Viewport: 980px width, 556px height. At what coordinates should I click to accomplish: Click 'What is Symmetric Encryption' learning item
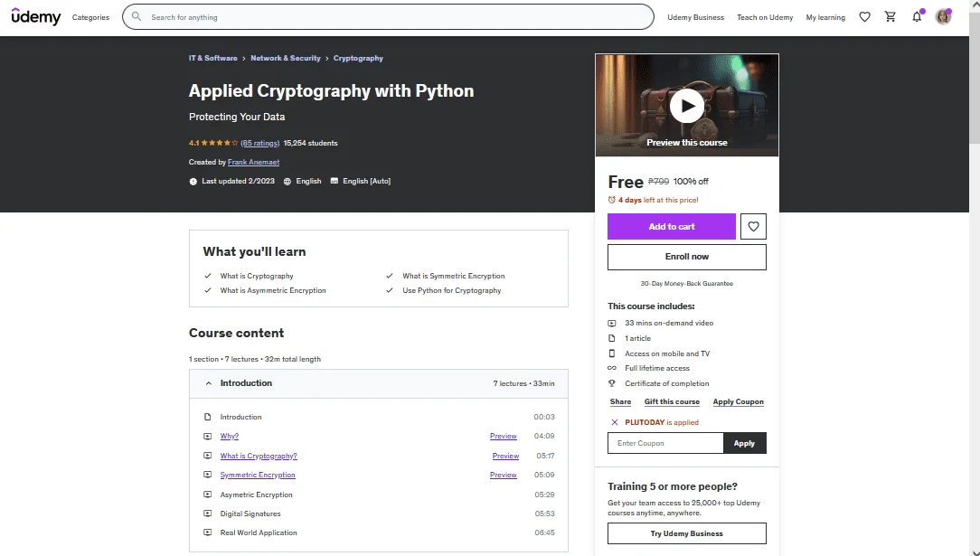tap(454, 276)
